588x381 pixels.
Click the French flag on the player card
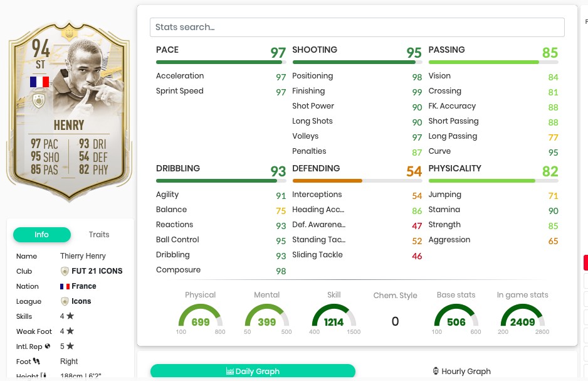click(x=39, y=82)
